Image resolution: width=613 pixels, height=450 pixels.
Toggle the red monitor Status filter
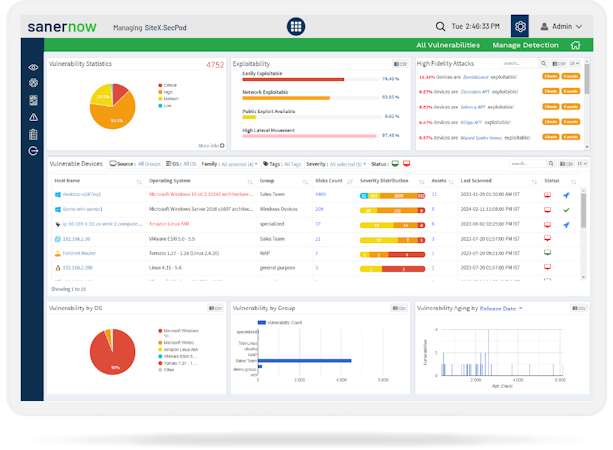tap(407, 163)
